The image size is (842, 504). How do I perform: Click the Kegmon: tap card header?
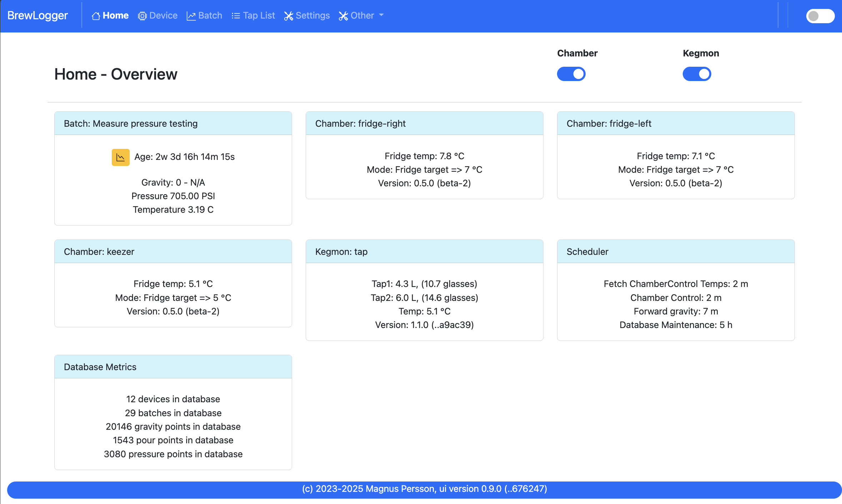click(424, 252)
